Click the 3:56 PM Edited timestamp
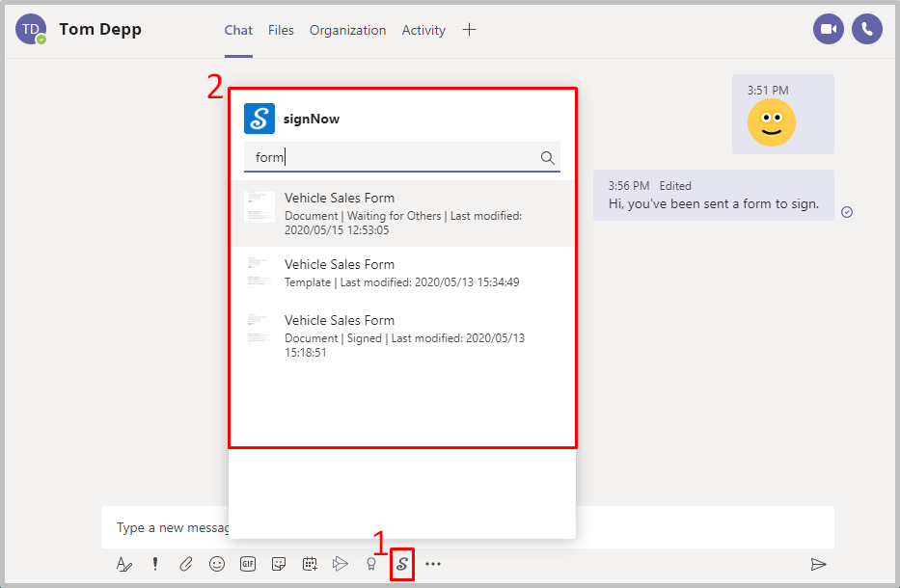This screenshot has width=900, height=588. click(650, 186)
